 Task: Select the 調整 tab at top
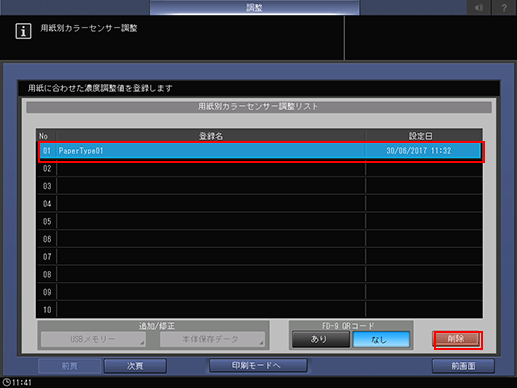(254, 7)
